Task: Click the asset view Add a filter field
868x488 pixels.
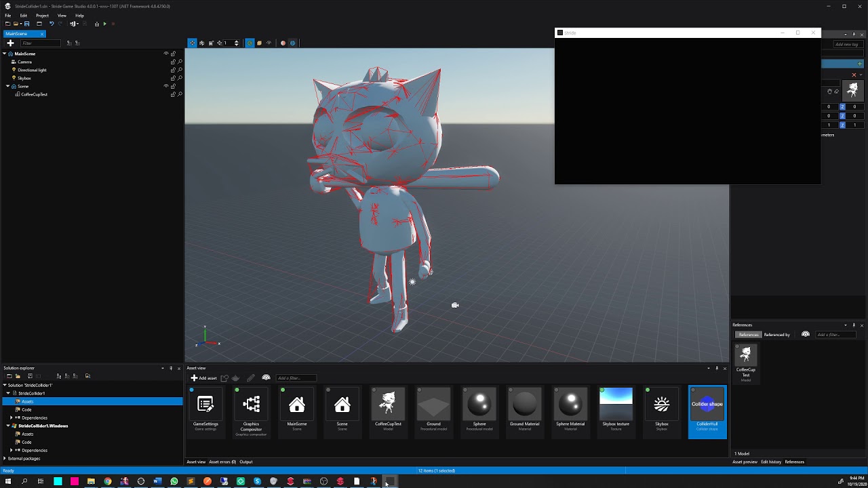Action: (x=296, y=378)
